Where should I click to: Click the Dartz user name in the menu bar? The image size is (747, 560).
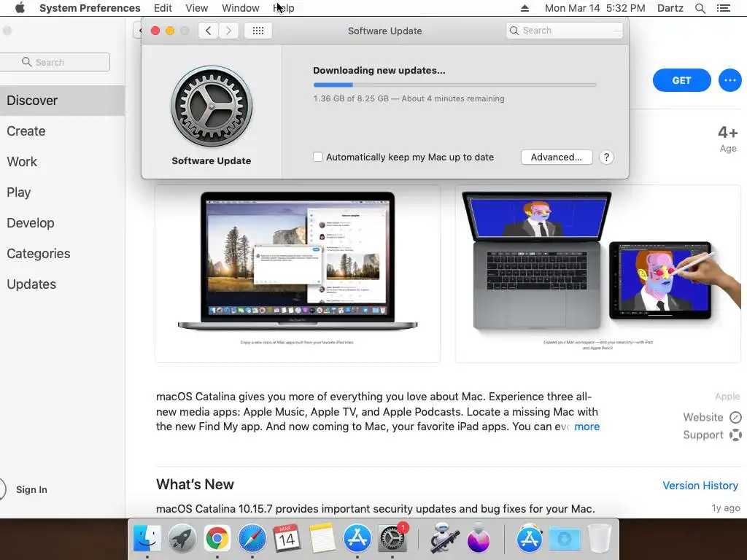coord(670,8)
